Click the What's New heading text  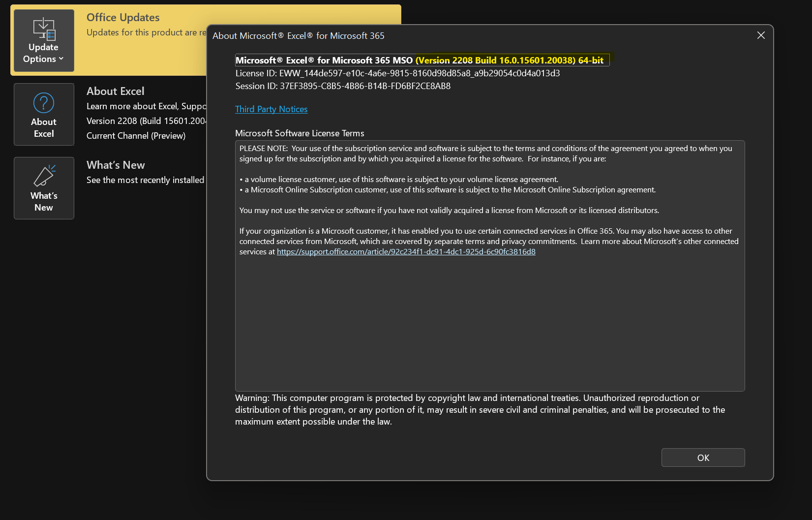coord(116,165)
